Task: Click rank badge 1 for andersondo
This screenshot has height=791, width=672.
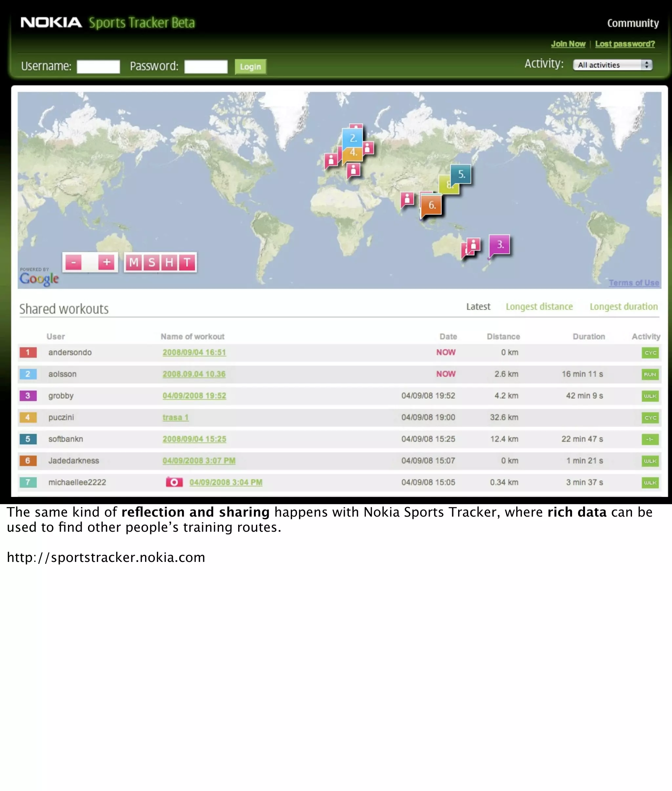Action: coord(28,353)
